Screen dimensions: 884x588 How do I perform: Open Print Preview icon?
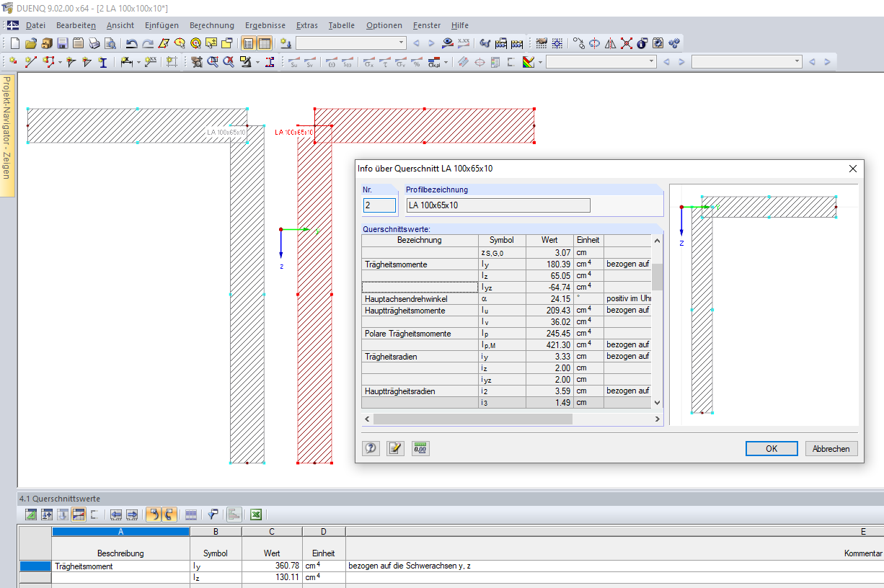110,43
